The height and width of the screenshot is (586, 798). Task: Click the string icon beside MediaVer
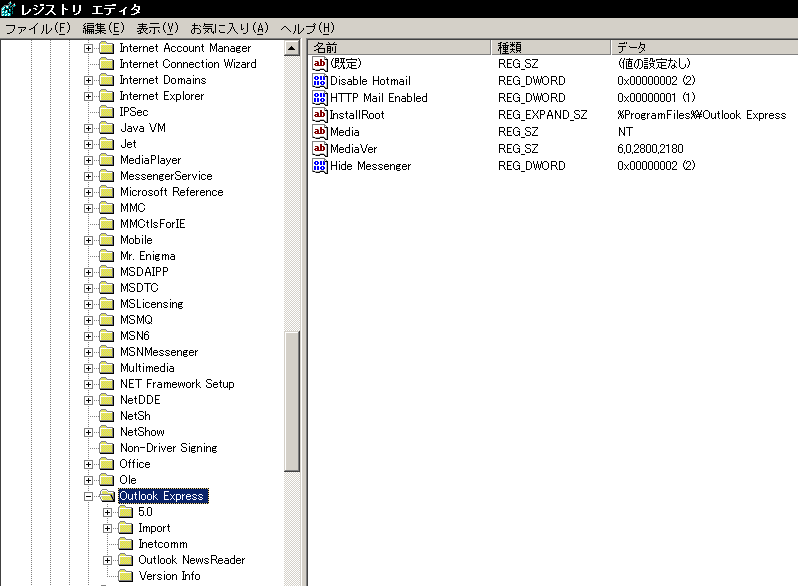click(320, 149)
